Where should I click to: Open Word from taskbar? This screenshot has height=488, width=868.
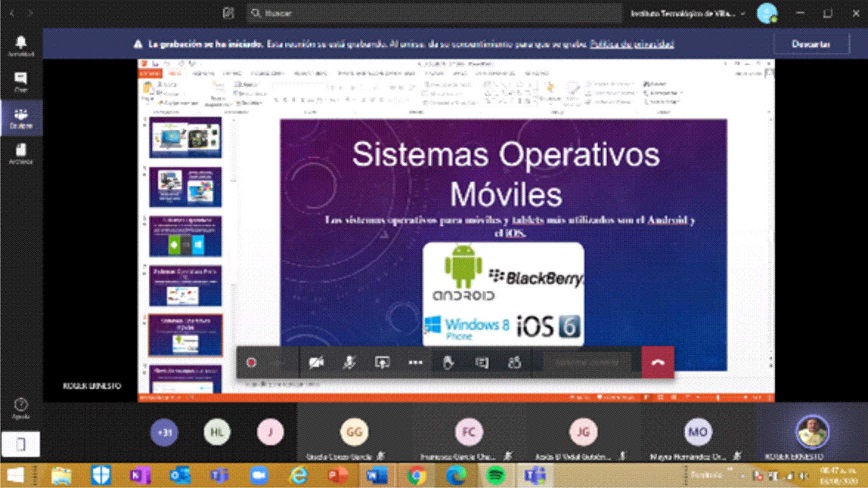tap(376, 475)
